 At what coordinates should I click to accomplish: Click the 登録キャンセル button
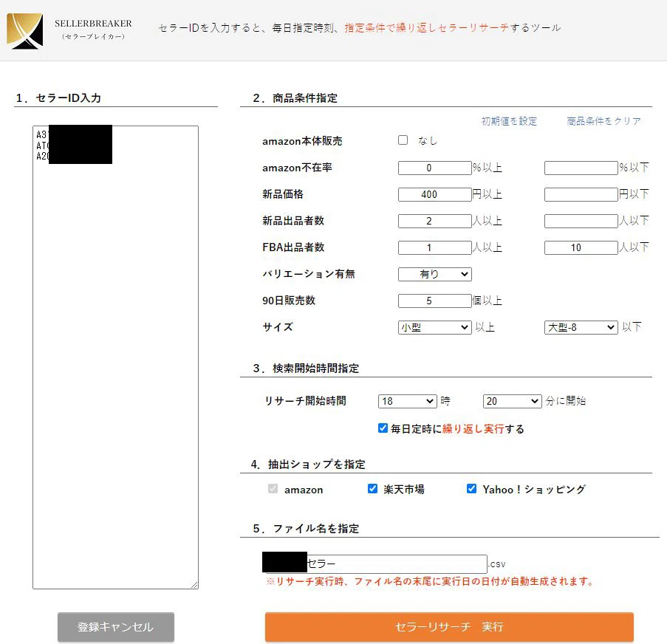coord(116,626)
